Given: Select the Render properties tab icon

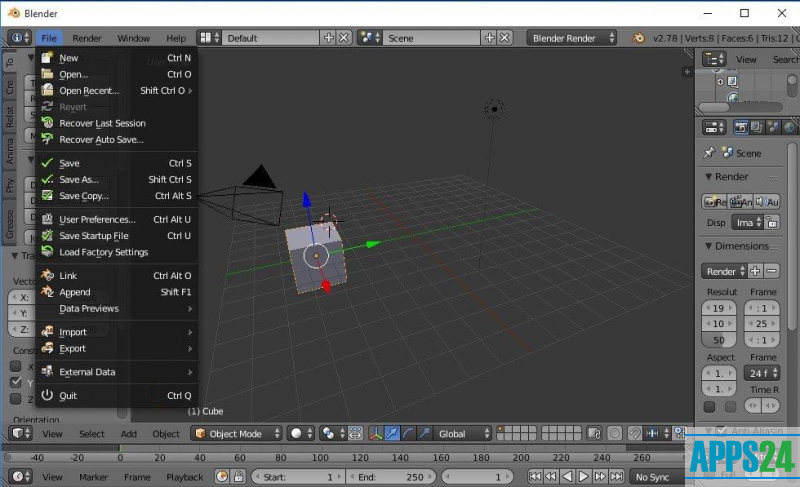Looking at the screenshot, I should click(x=740, y=127).
